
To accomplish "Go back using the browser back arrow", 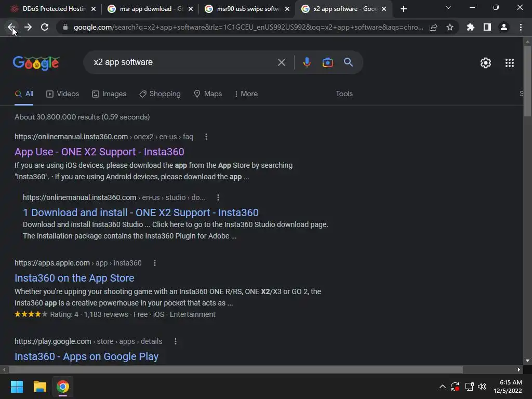I will pyautogui.click(x=11, y=27).
